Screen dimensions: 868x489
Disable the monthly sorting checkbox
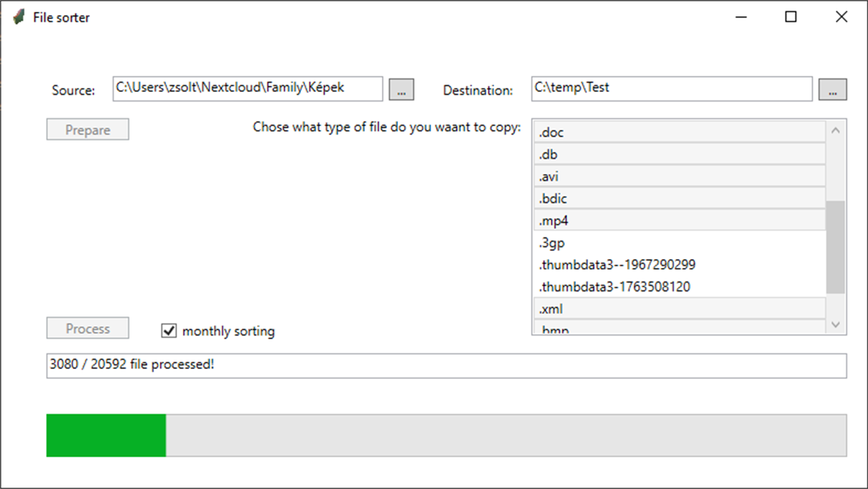click(168, 331)
